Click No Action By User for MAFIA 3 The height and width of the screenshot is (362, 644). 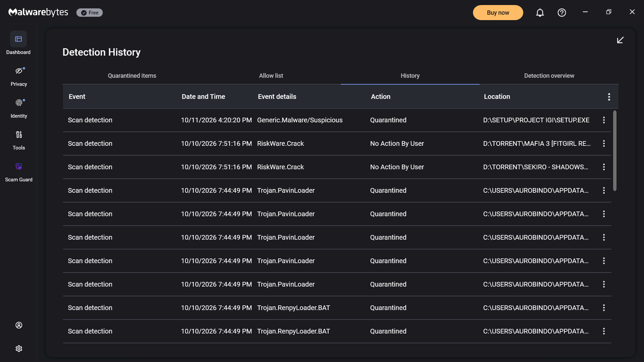[397, 143]
